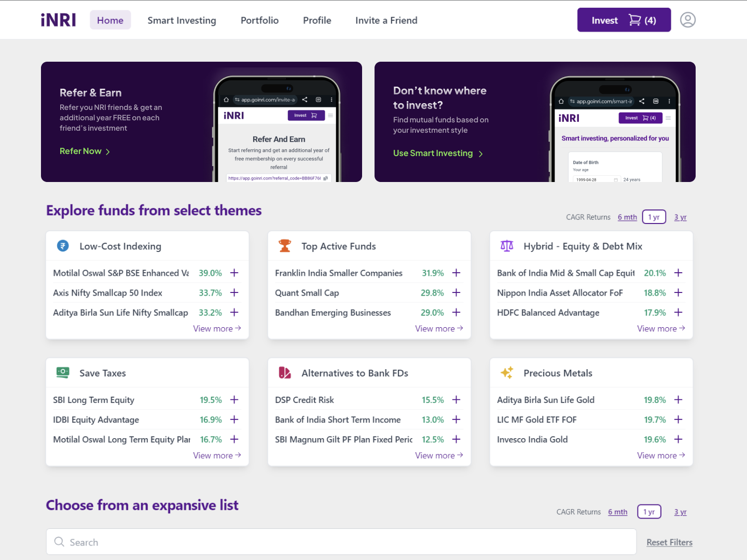This screenshot has height=560, width=747.
Task: Add LIC MF Gold ETF FOF
Action: pos(679,419)
